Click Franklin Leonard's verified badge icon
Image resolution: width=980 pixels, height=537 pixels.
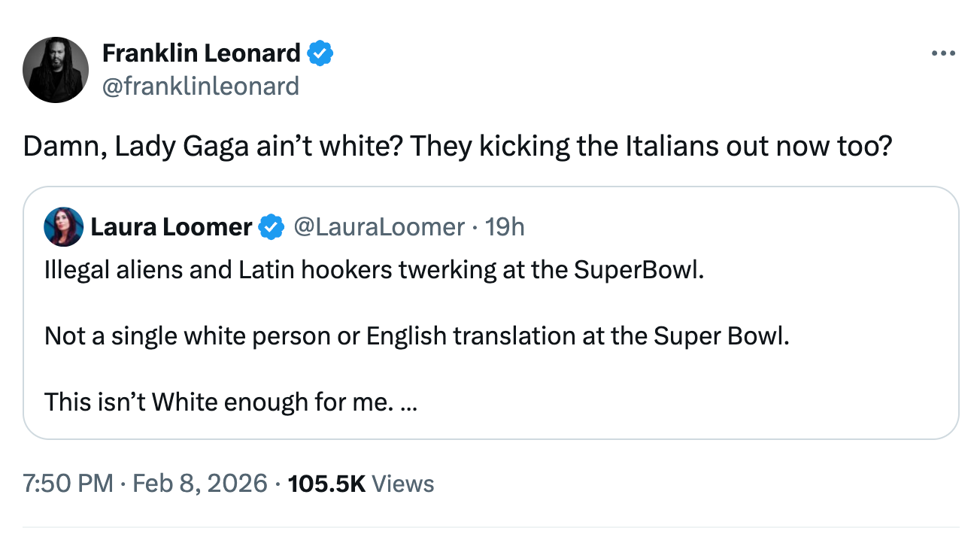320,52
